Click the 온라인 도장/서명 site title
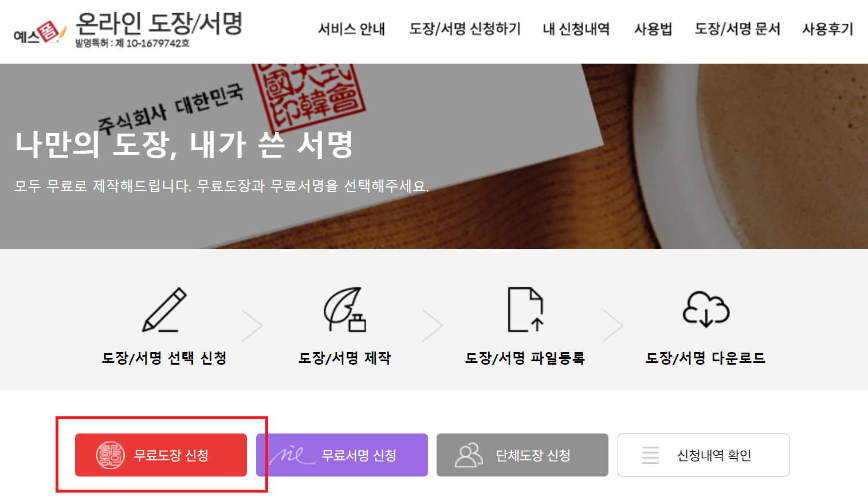The width and height of the screenshot is (868, 496). click(159, 24)
